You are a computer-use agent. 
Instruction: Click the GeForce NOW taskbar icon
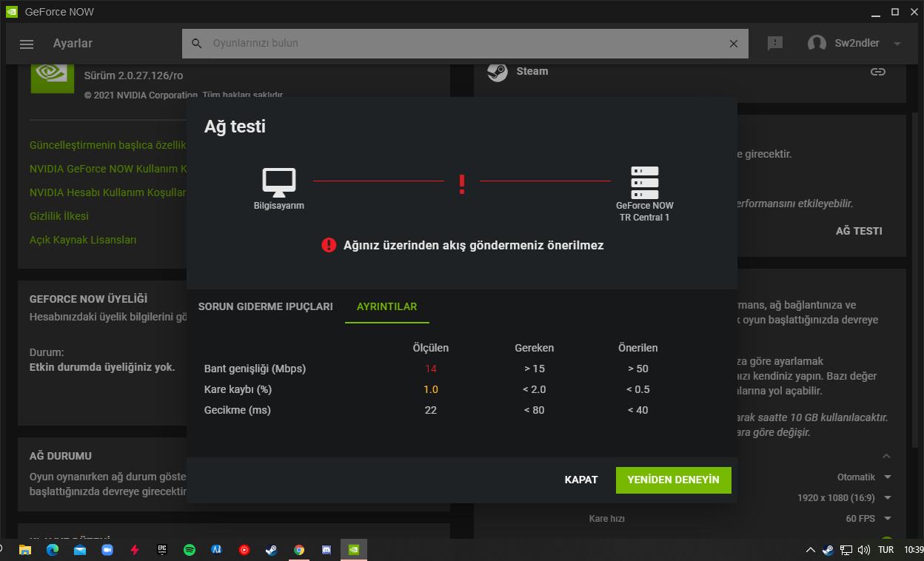[x=354, y=550]
